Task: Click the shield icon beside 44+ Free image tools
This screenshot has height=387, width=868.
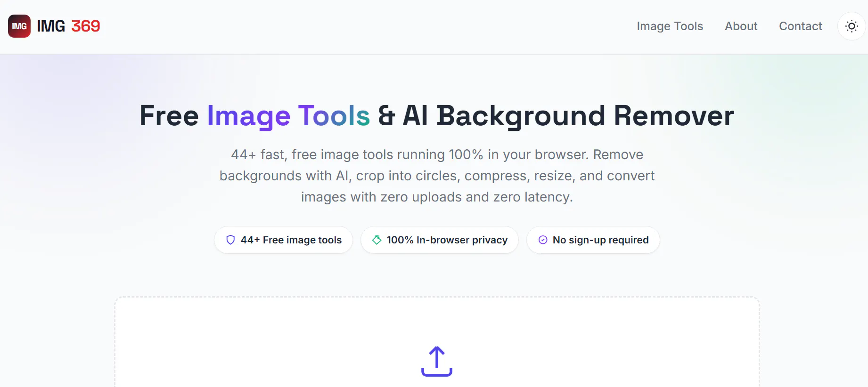Action: click(x=230, y=240)
